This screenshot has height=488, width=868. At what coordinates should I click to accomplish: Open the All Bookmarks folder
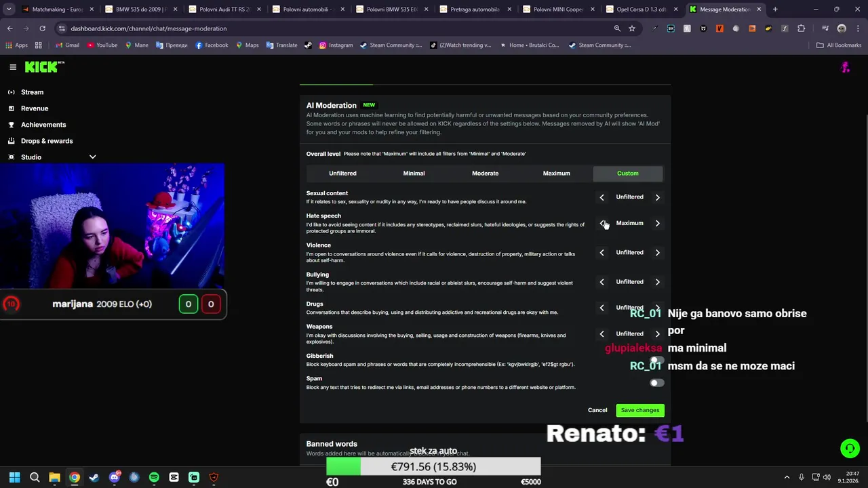(x=839, y=45)
